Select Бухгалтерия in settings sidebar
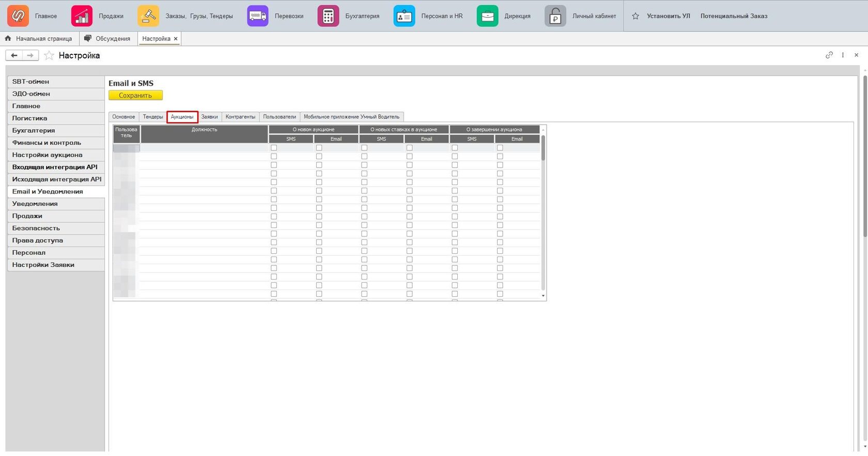The width and height of the screenshot is (868, 456). [56, 130]
